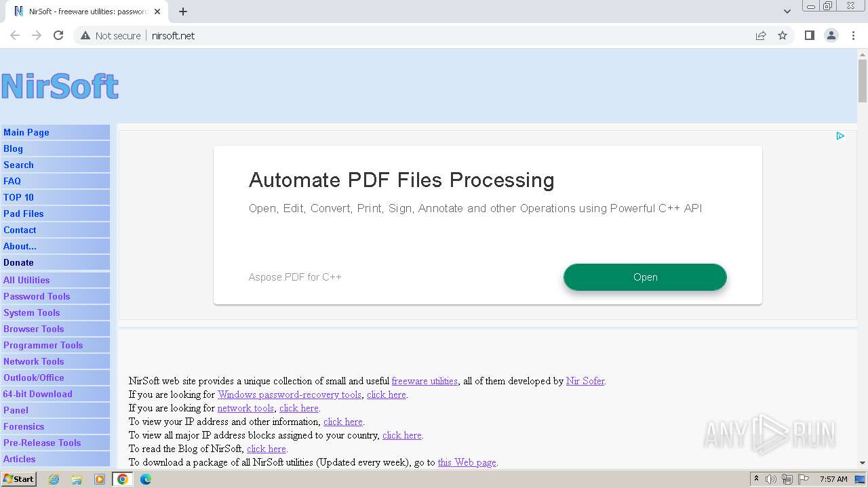Open Programmer Tools in sidebar

coord(55,345)
